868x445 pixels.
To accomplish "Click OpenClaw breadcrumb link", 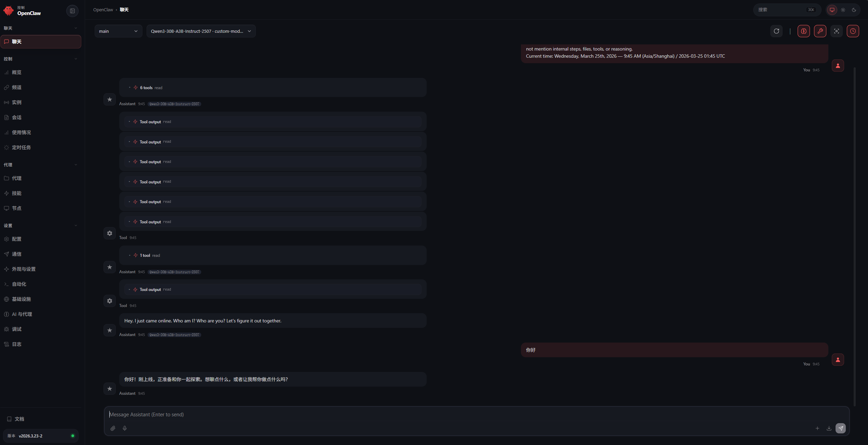I will [103, 10].
